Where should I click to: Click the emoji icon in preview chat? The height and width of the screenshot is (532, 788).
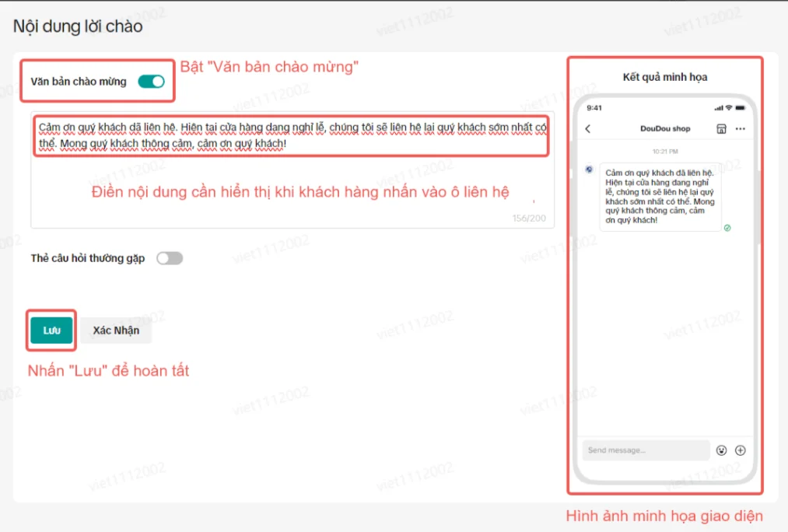pos(721,450)
